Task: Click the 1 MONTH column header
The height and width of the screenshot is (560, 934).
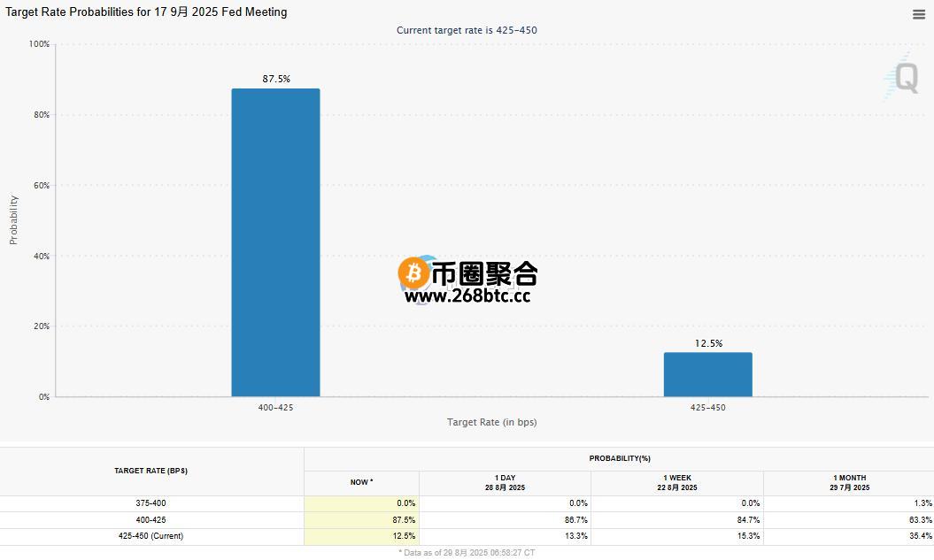Action: tap(849, 483)
